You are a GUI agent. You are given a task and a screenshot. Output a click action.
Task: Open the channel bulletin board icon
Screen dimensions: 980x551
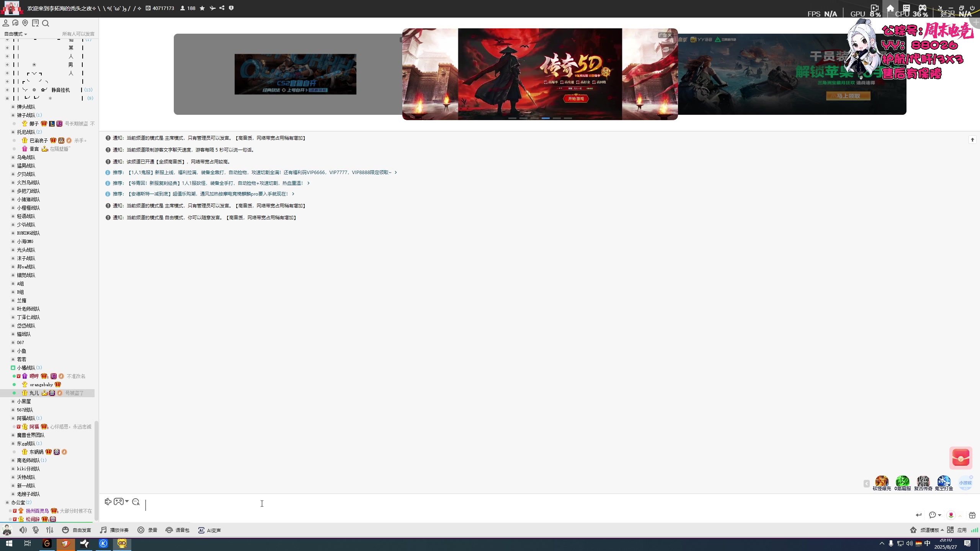tap(36, 23)
